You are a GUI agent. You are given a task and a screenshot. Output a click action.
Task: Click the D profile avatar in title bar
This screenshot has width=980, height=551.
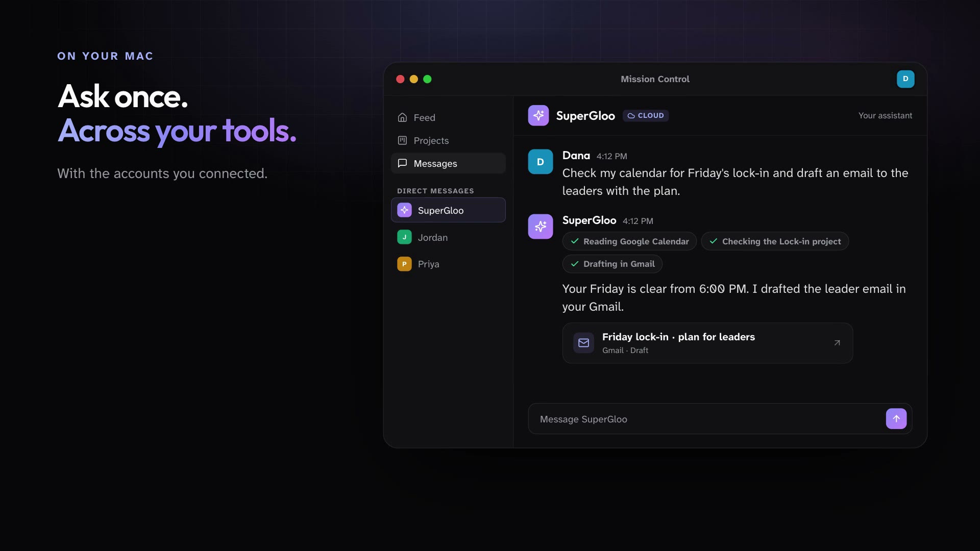[x=905, y=79]
